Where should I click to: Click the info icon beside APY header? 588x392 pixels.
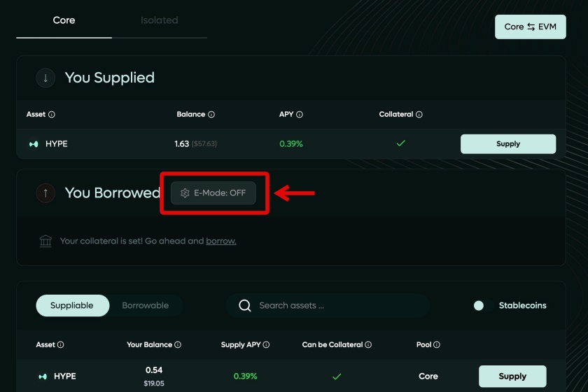coord(300,114)
